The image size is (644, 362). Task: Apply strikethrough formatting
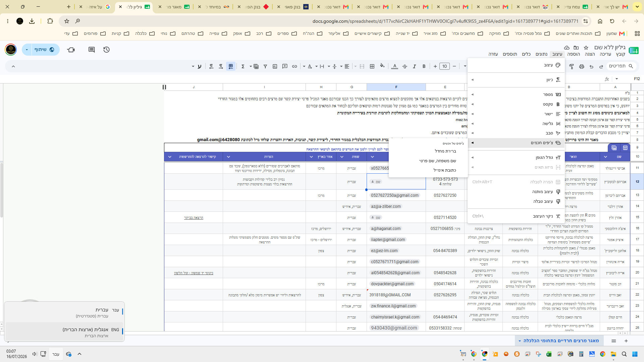coord(405,66)
